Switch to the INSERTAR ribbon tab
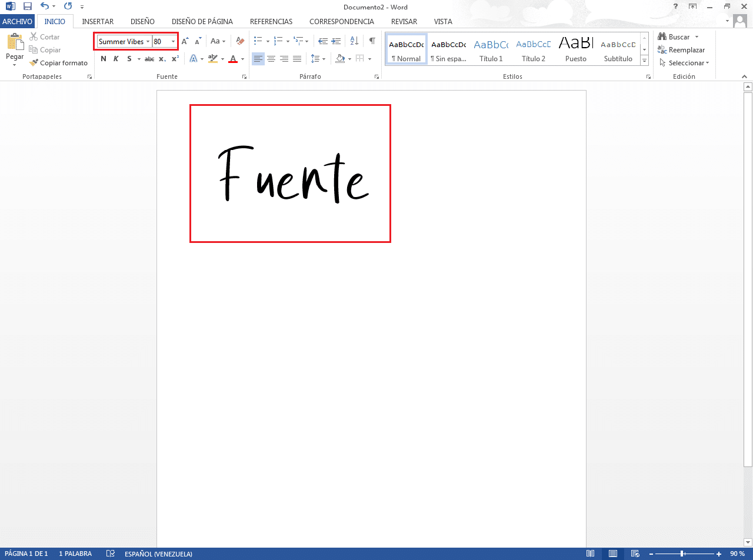This screenshot has height=560, width=753. (x=98, y=21)
